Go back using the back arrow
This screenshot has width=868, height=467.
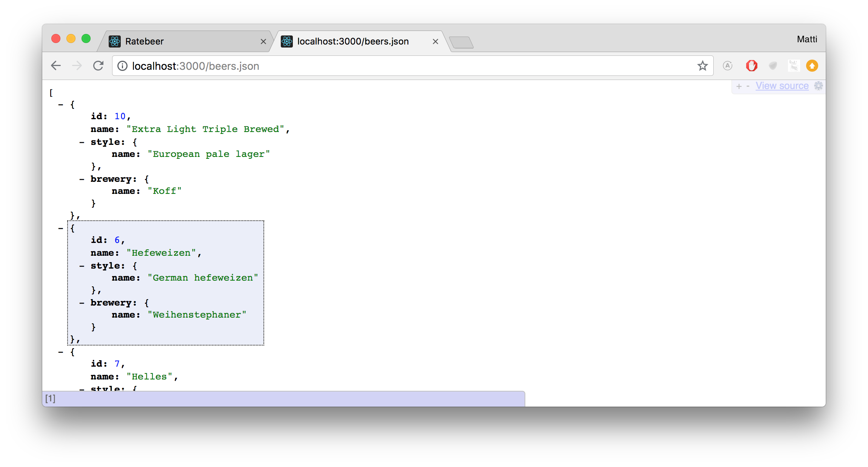click(56, 66)
